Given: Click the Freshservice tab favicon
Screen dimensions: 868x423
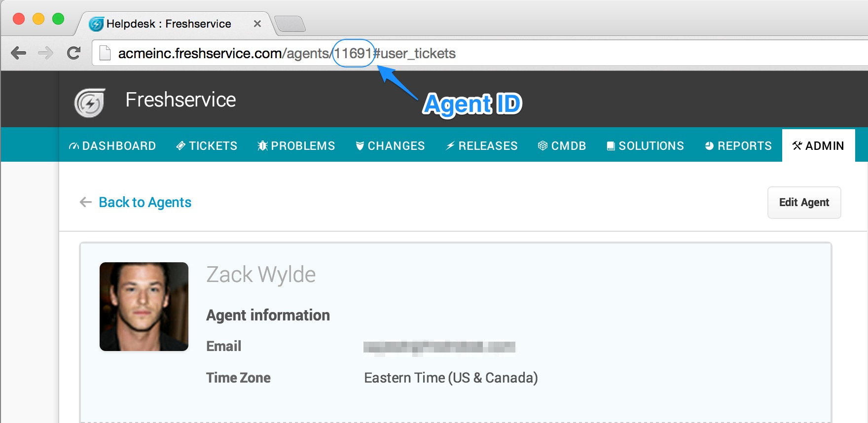Looking at the screenshot, I should [x=96, y=24].
